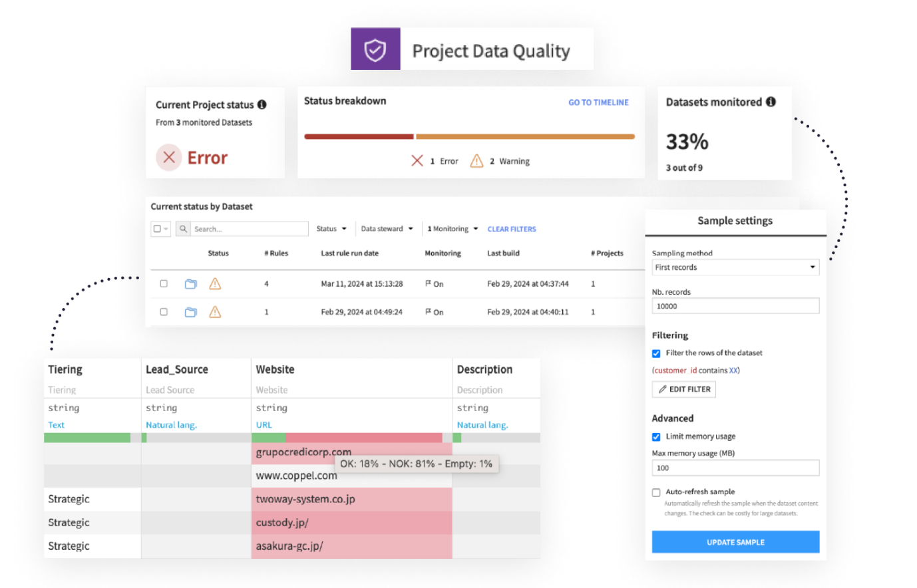This screenshot has height=588, width=917.
Task: Toggle the Limit memory usage checkbox
Action: [656, 437]
